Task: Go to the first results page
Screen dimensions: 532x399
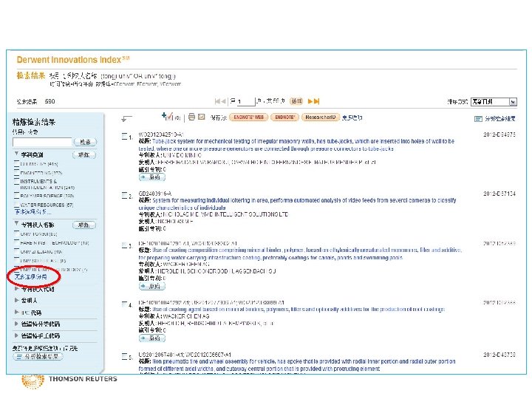Action: tap(217, 101)
